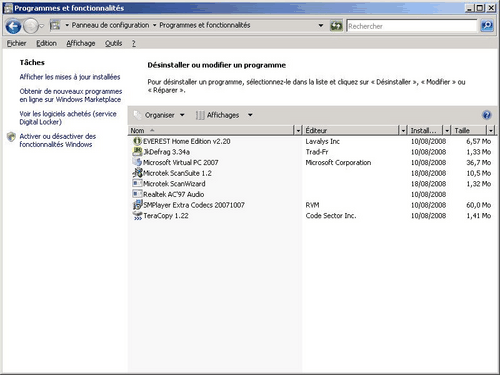
Task: Refresh the list with the green arrows icon
Action: point(336,26)
